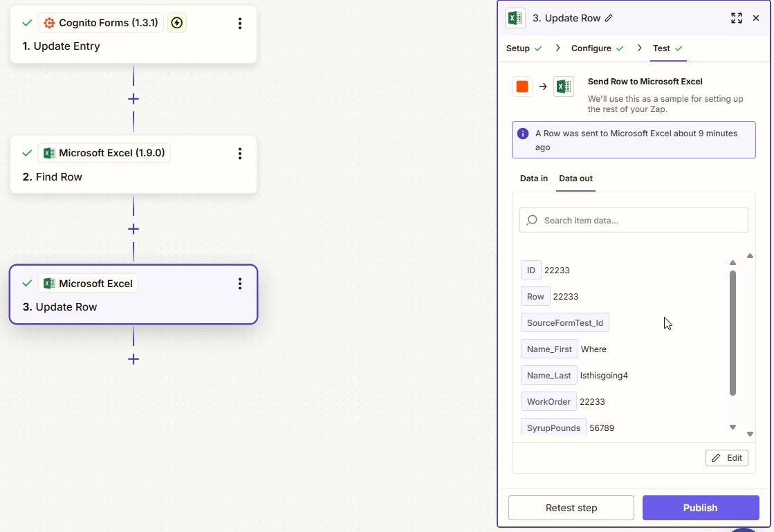Click the value 56789
This screenshot has height=532, width=774.
click(602, 428)
